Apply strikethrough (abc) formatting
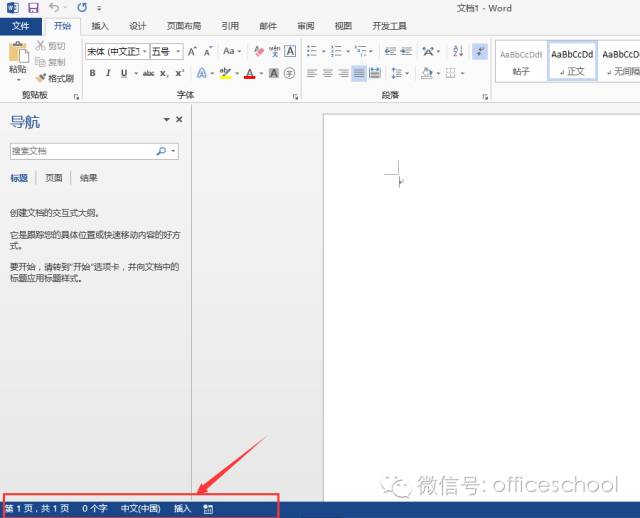This screenshot has width=640, height=518. click(x=148, y=73)
